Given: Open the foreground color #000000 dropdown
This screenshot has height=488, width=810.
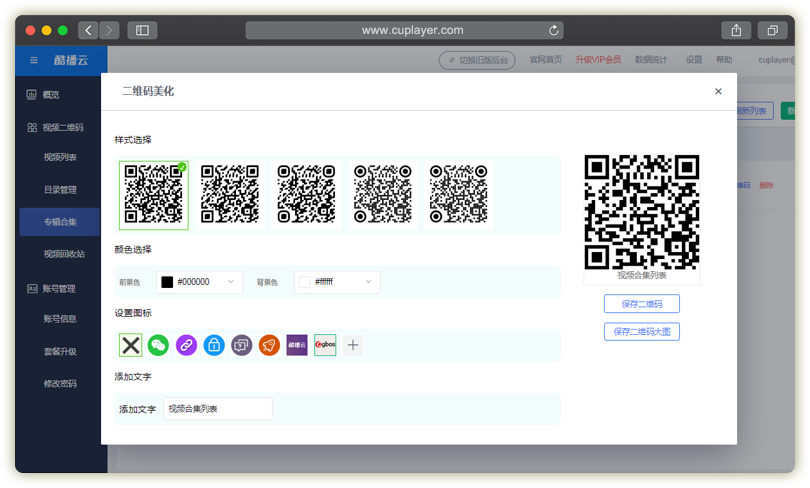Looking at the screenshot, I should click(x=200, y=282).
